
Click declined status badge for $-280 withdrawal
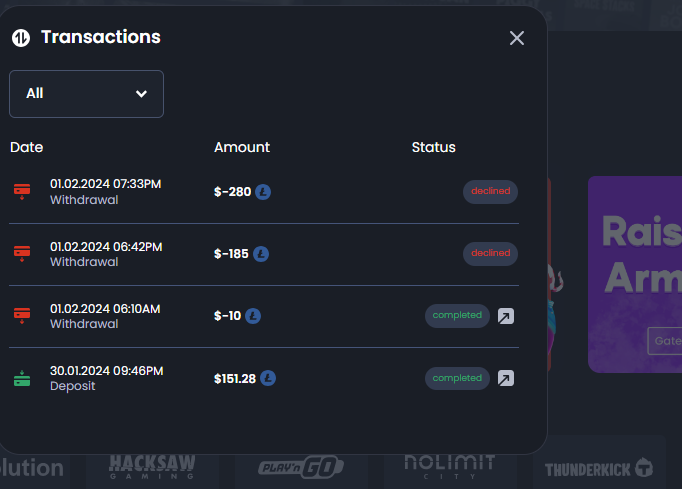coord(490,191)
